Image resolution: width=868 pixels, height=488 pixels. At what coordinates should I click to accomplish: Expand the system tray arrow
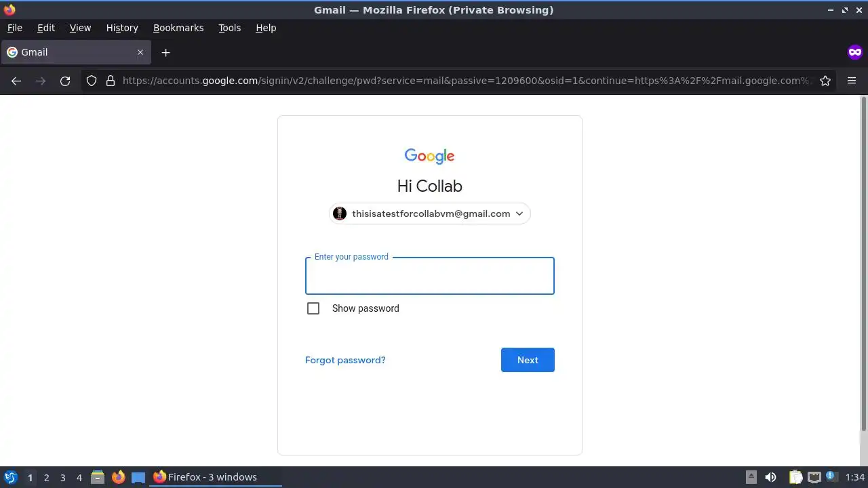[751, 477]
